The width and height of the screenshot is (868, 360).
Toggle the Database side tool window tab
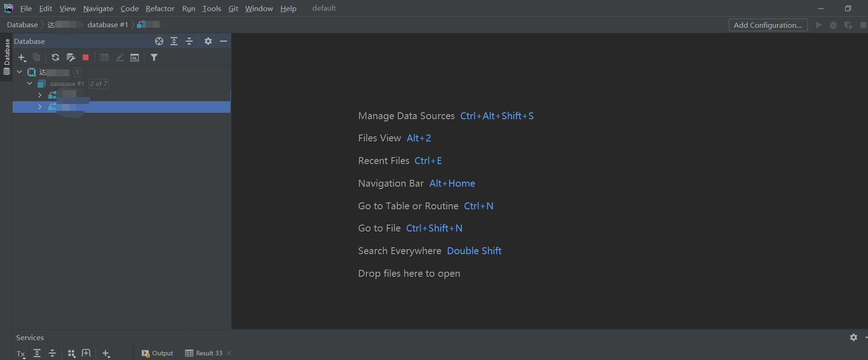[6, 57]
